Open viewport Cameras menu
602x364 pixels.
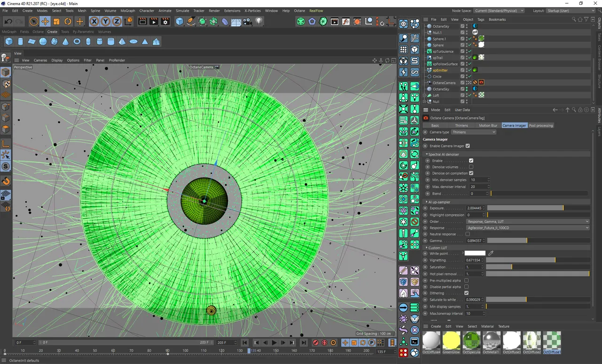[40, 60]
